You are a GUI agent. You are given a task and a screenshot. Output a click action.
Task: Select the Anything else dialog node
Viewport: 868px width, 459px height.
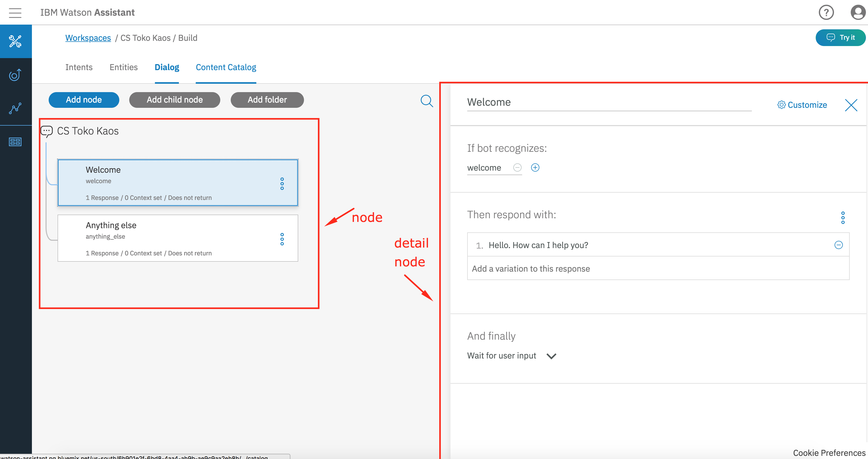click(x=178, y=238)
